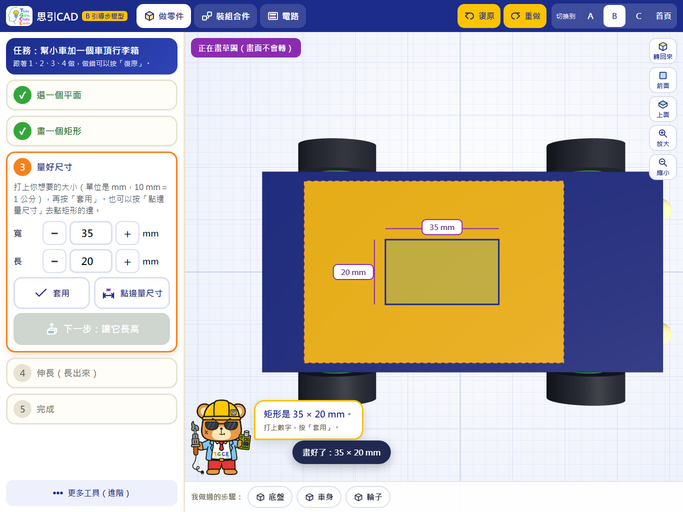Click the 長 length input field
Screen dimensions: 683x512
[x=91, y=261]
